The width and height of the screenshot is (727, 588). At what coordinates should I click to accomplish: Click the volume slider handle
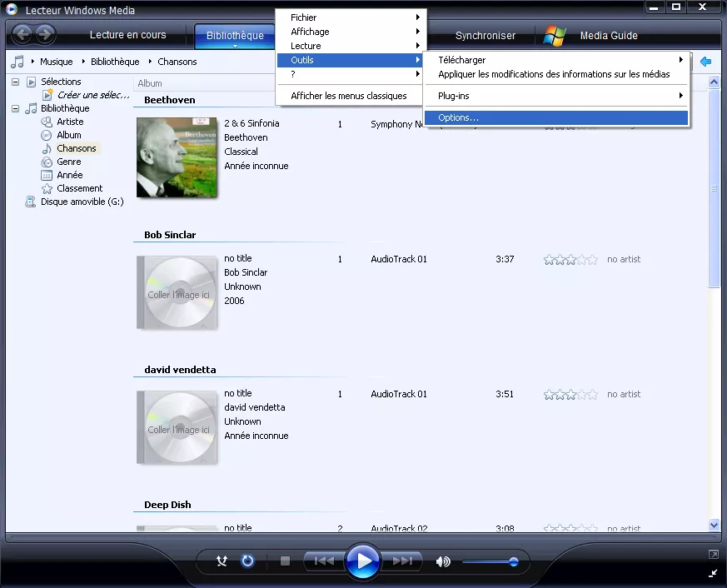click(513, 562)
